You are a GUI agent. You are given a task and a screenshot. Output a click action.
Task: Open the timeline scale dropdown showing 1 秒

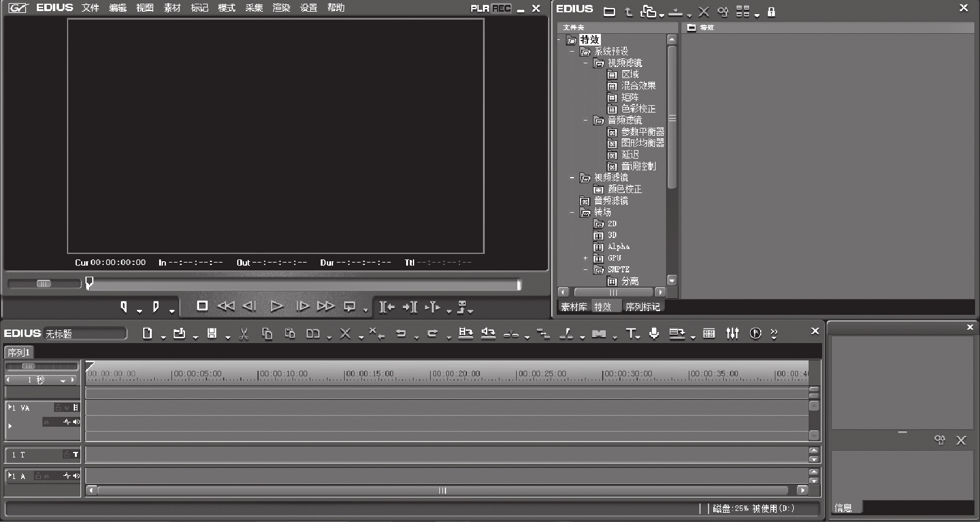click(x=63, y=381)
